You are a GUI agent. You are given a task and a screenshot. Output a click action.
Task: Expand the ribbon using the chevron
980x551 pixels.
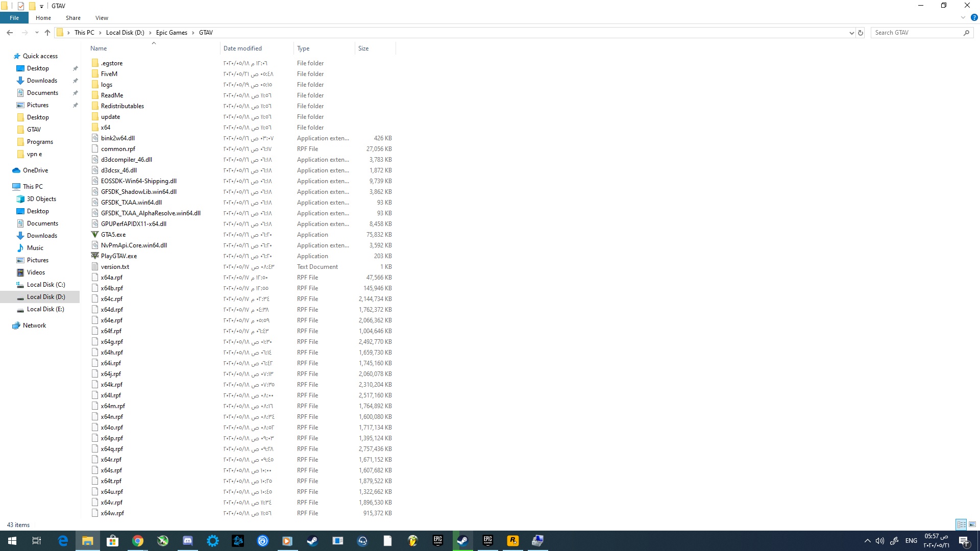[963, 17]
